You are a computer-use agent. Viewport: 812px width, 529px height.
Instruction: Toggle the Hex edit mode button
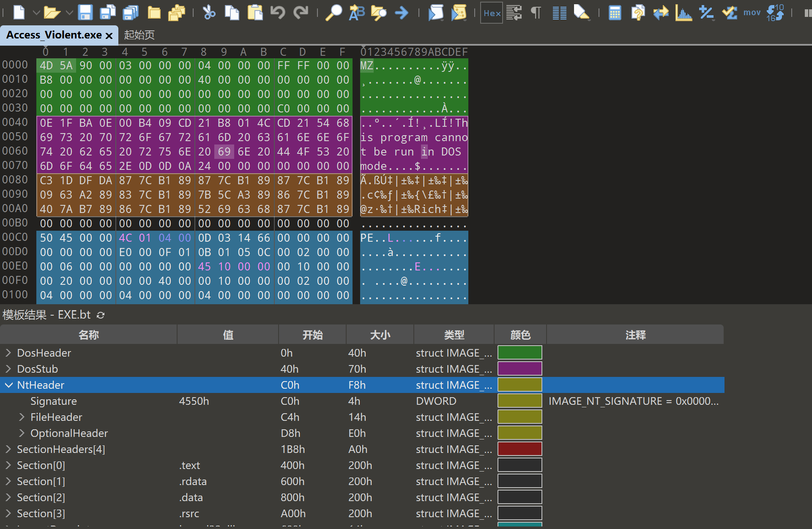(492, 13)
